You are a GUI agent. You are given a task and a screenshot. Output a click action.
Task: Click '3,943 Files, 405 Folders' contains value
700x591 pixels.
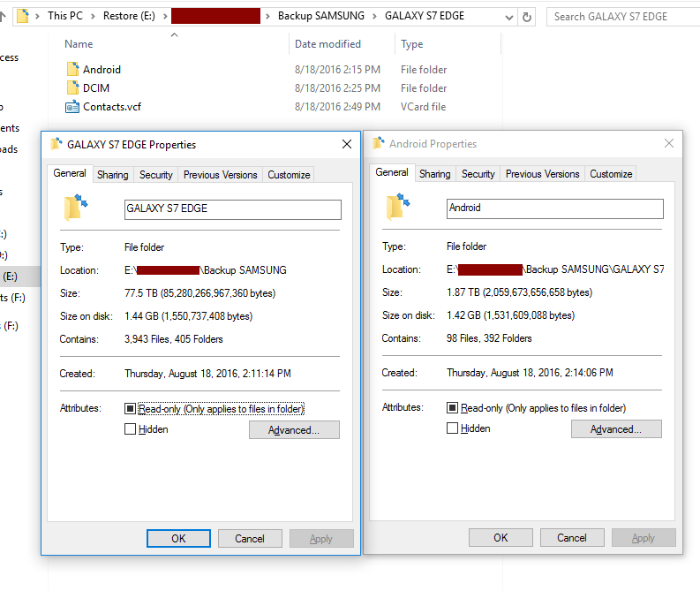click(x=173, y=339)
